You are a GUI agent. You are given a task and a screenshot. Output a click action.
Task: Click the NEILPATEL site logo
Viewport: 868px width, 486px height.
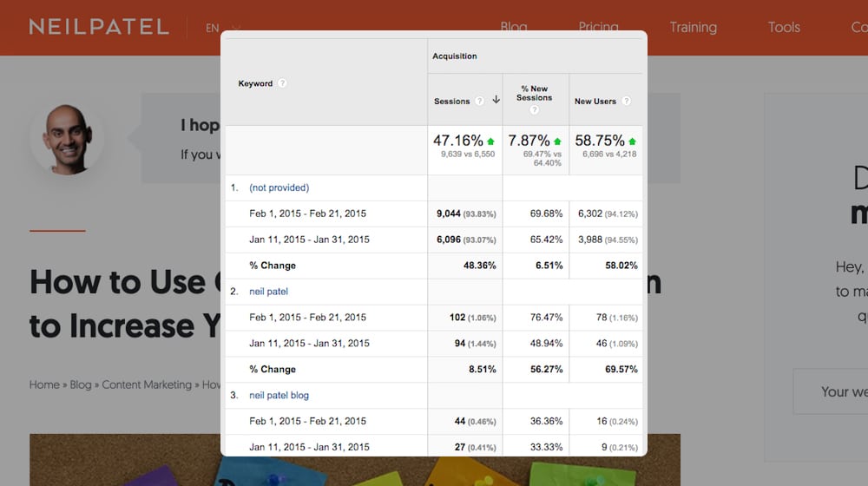99,27
